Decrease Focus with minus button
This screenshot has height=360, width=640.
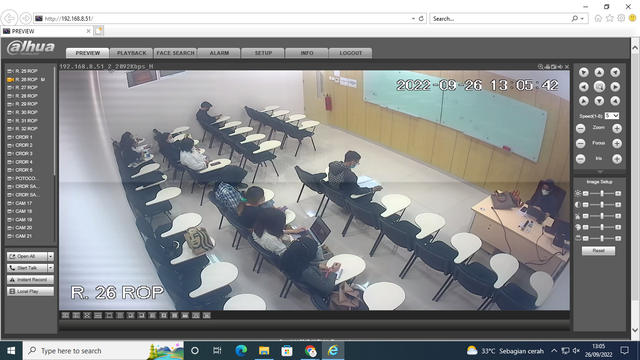pos(580,143)
